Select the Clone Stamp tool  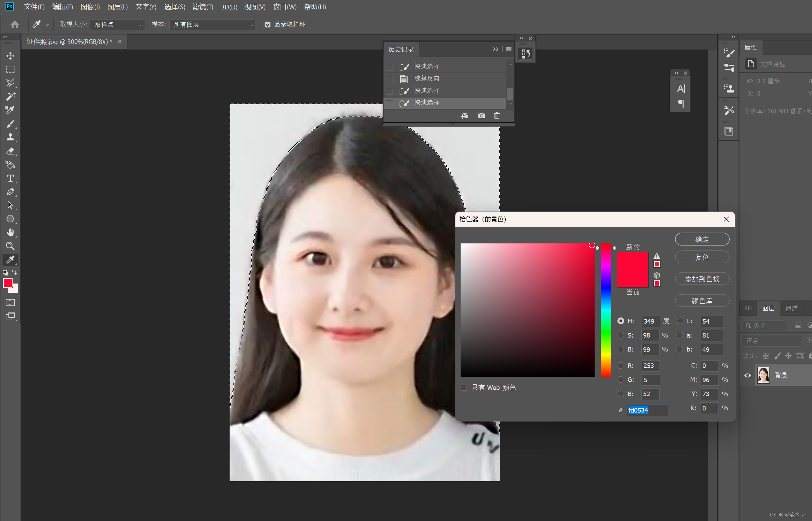coord(10,137)
